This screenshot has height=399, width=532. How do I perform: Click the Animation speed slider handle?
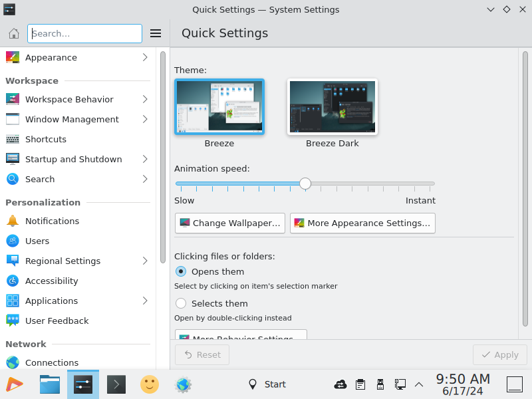tap(305, 184)
